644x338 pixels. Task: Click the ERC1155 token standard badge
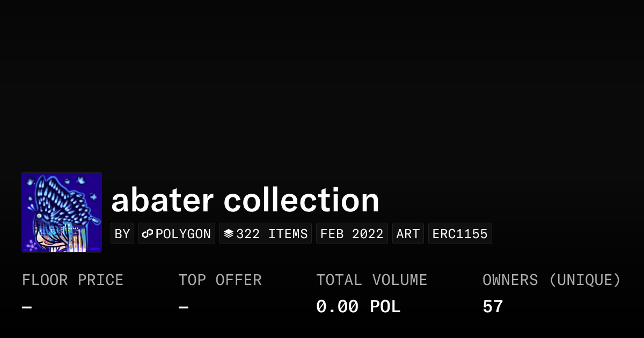pyautogui.click(x=460, y=234)
